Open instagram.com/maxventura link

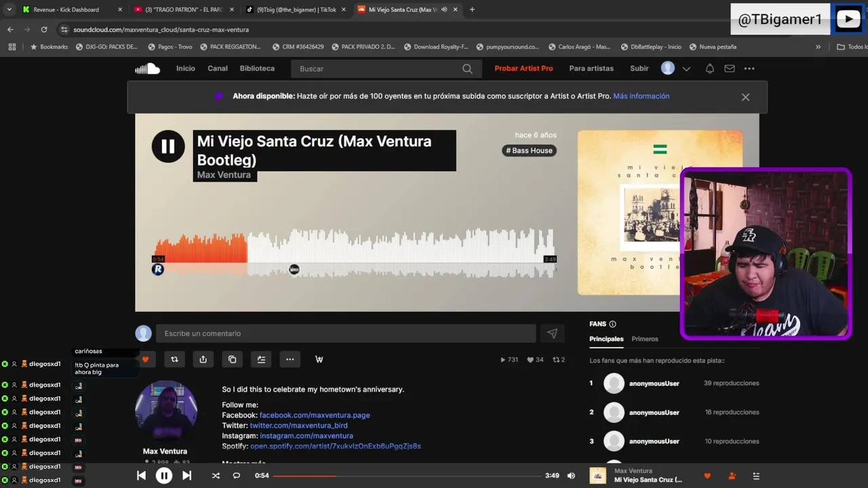click(x=307, y=436)
